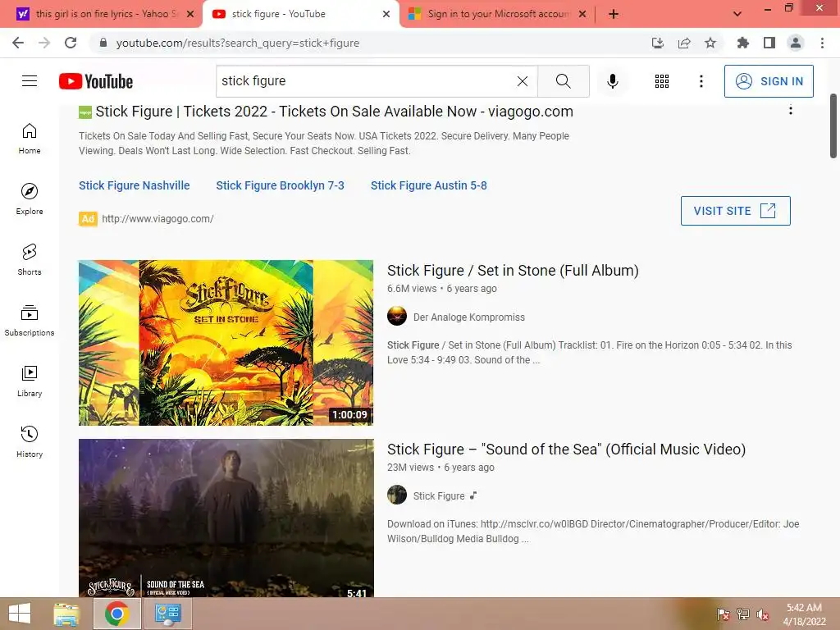The width and height of the screenshot is (840, 630).
Task: Go to Home in the sidebar
Action: click(x=30, y=138)
